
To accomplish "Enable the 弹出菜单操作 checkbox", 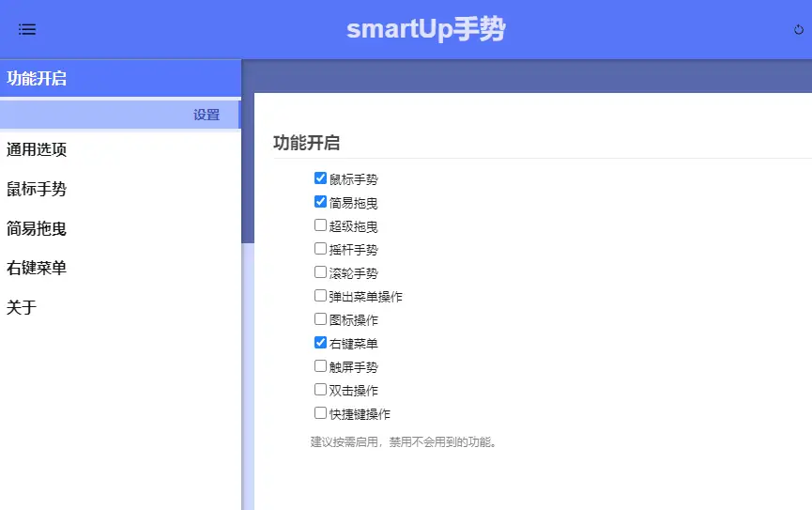I will tap(320, 296).
